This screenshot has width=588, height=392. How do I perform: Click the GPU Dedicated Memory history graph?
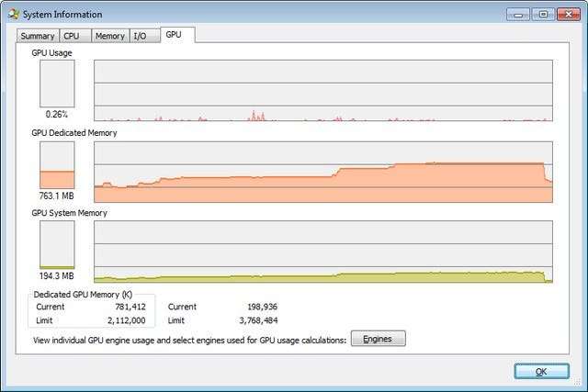coord(322,172)
